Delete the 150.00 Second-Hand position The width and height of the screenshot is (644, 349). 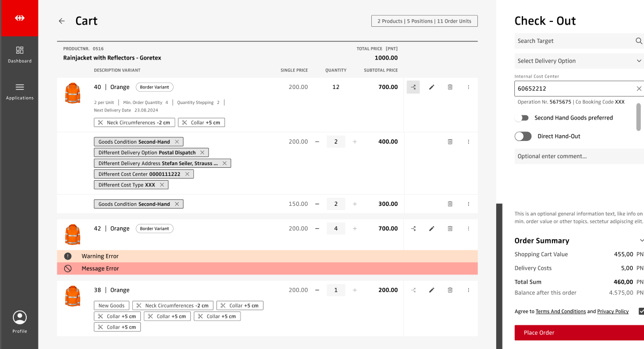(x=450, y=204)
